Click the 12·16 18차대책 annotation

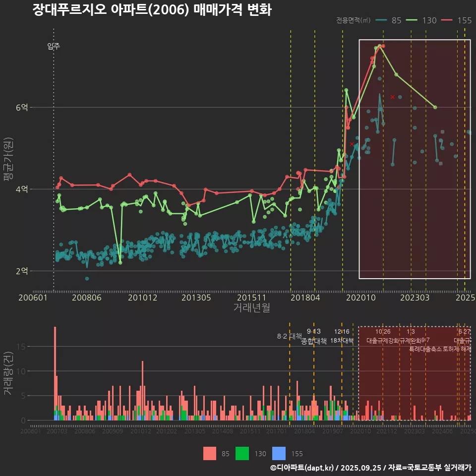point(342,336)
